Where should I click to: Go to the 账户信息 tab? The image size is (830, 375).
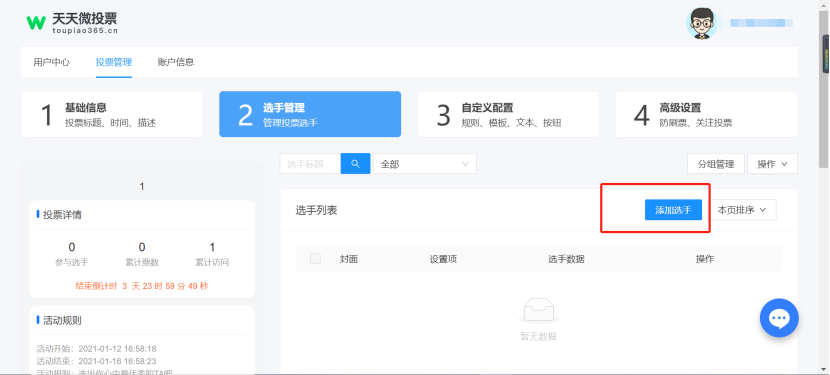tap(176, 62)
